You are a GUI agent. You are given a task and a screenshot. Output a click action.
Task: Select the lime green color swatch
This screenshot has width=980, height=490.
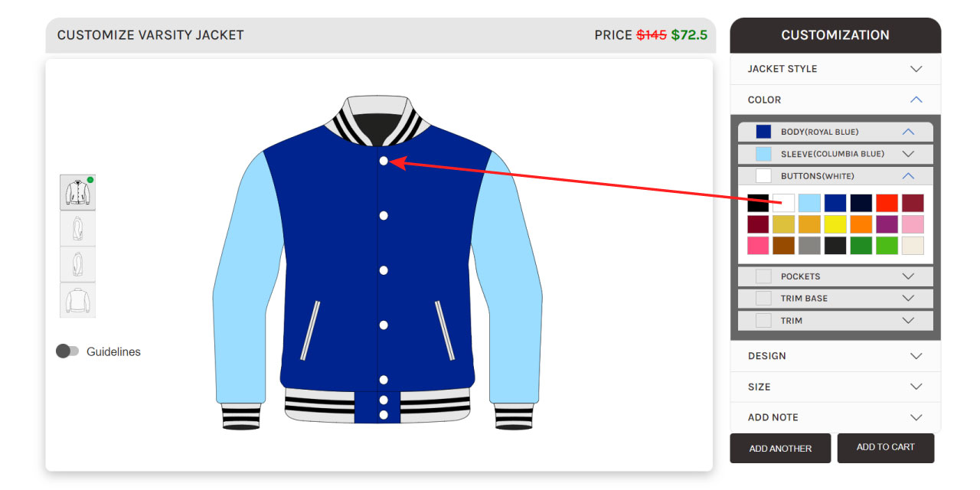[x=887, y=246]
